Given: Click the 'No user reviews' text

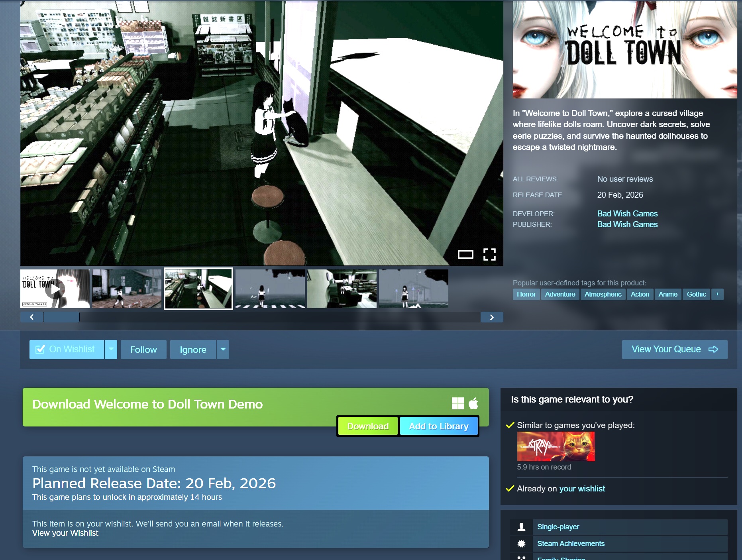Looking at the screenshot, I should pos(625,179).
